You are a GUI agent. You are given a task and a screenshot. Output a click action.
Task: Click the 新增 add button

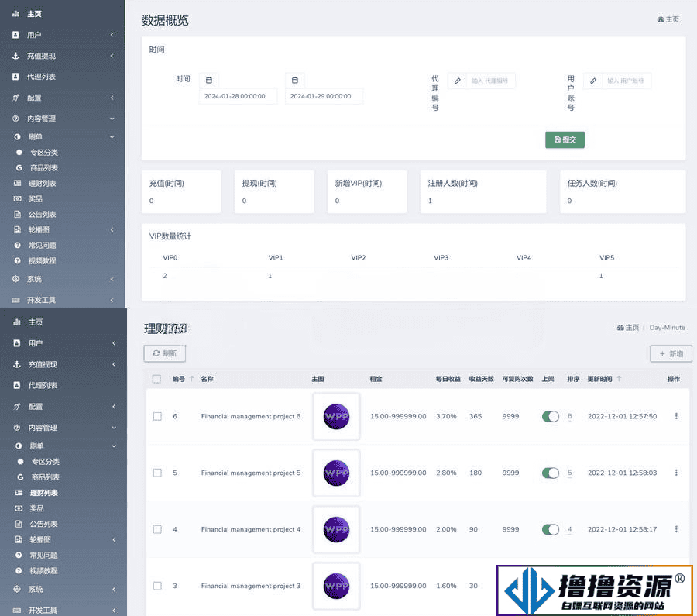point(671,353)
